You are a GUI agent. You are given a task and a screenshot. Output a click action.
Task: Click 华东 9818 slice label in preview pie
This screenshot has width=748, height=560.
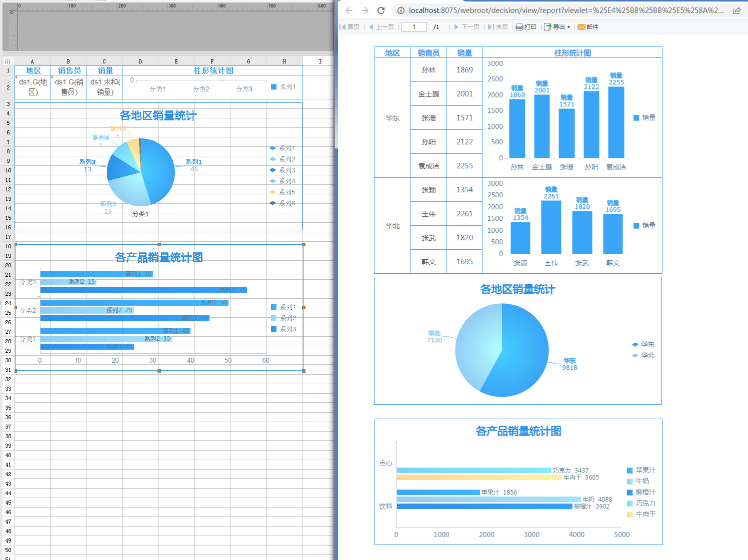click(569, 364)
